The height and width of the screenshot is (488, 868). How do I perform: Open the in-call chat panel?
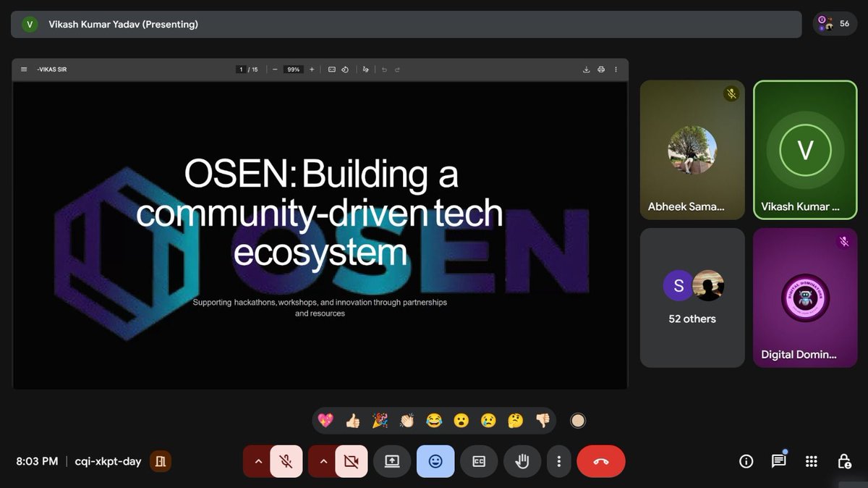[779, 461]
